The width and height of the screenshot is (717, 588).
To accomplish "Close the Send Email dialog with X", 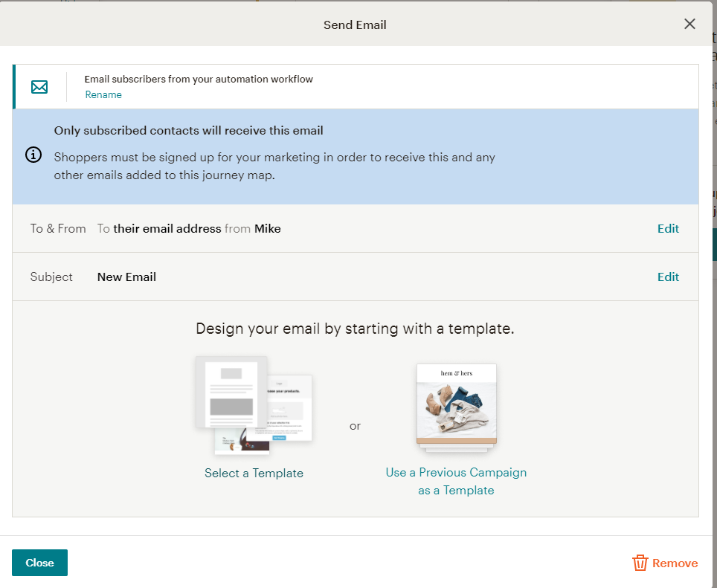I will pyautogui.click(x=689, y=24).
